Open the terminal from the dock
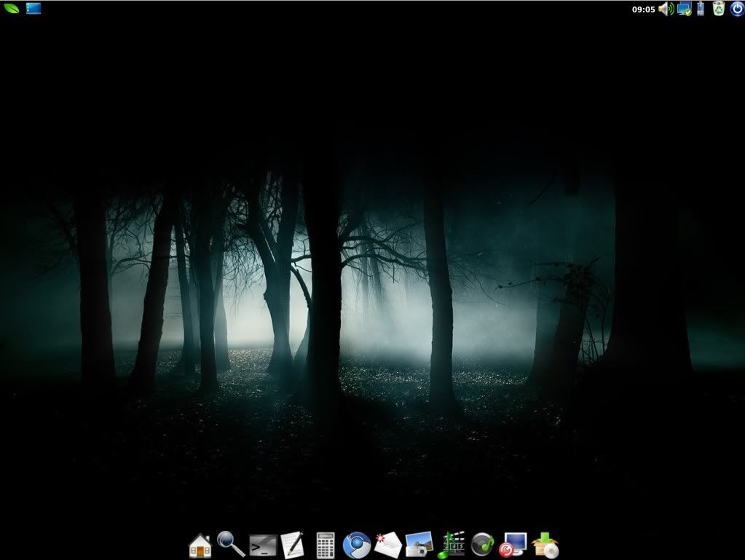The height and width of the screenshot is (560, 745). [x=263, y=545]
